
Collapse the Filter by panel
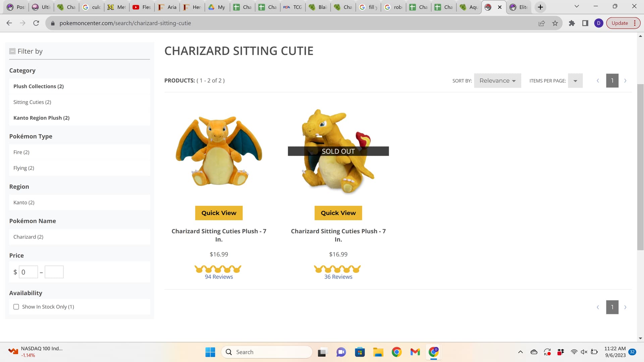point(12,51)
